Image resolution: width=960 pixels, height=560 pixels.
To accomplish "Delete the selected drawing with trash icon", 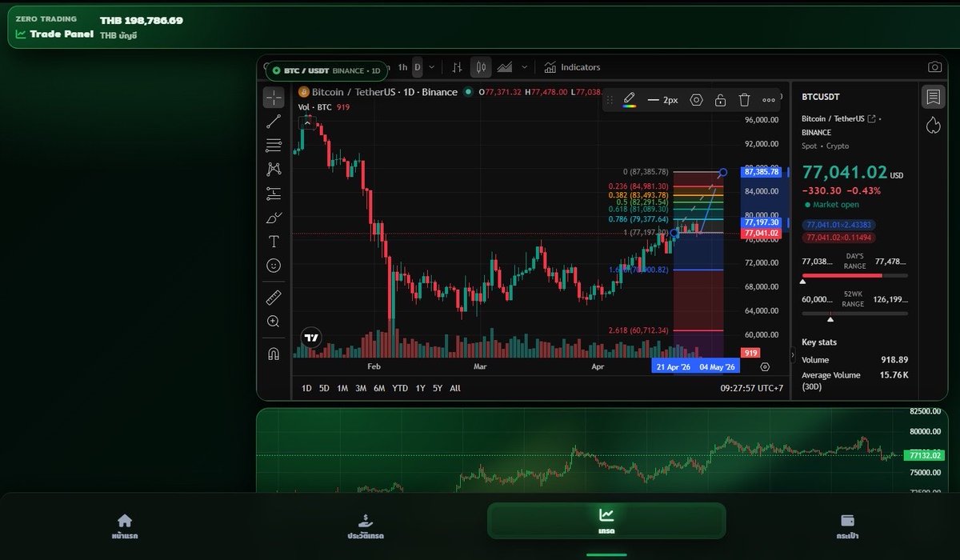I will 744,100.
